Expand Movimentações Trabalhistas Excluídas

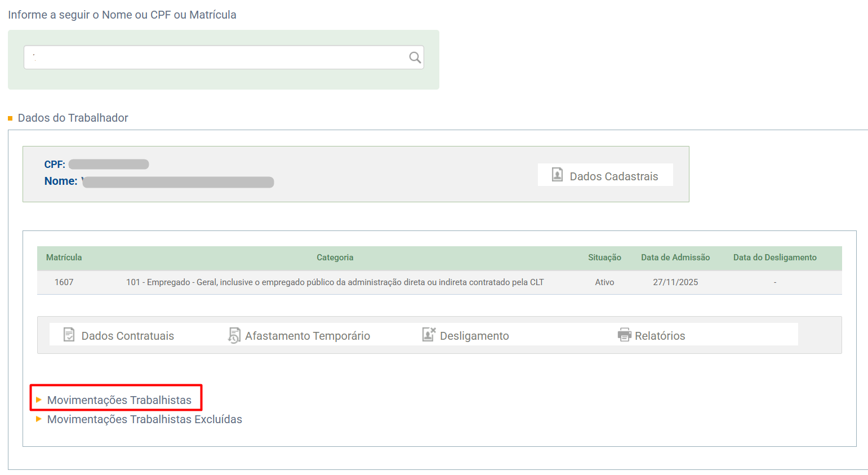tap(144, 419)
